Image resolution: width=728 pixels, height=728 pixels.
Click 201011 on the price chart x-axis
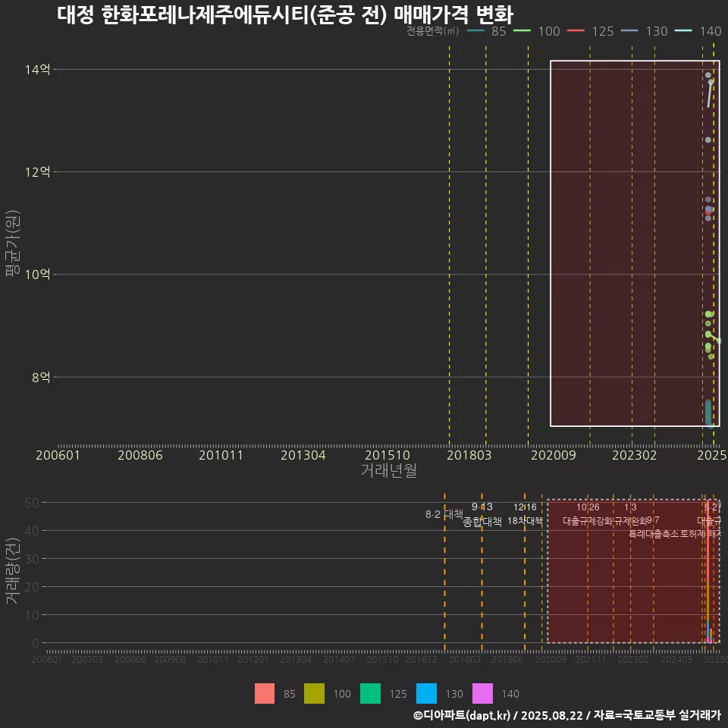[x=221, y=455]
